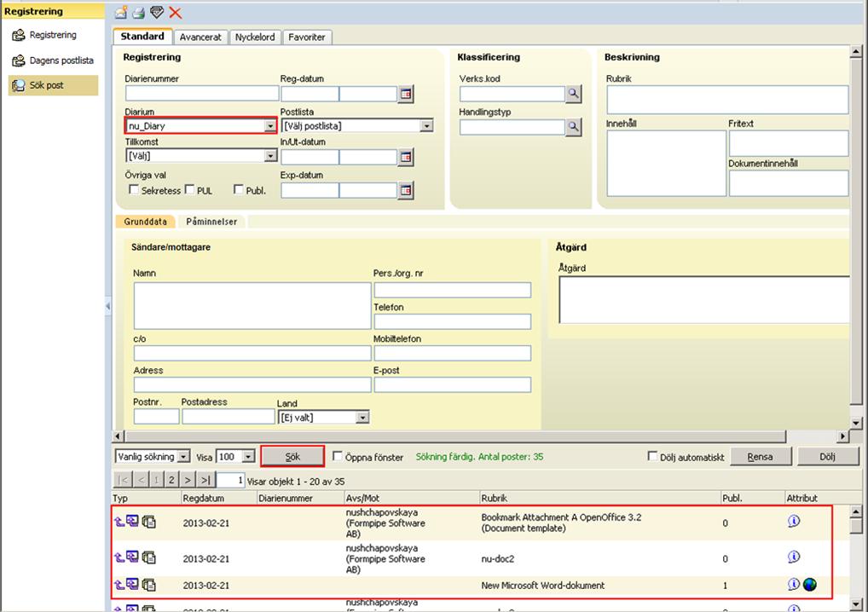The width and height of the screenshot is (868, 612).
Task: Jump to the last results page
Action: (x=205, y=480)
